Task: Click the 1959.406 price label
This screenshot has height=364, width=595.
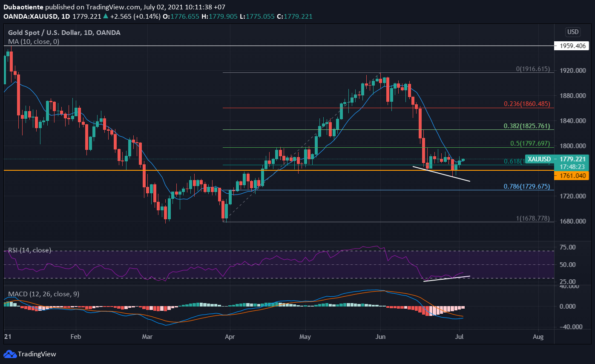Action: (571, 46)
